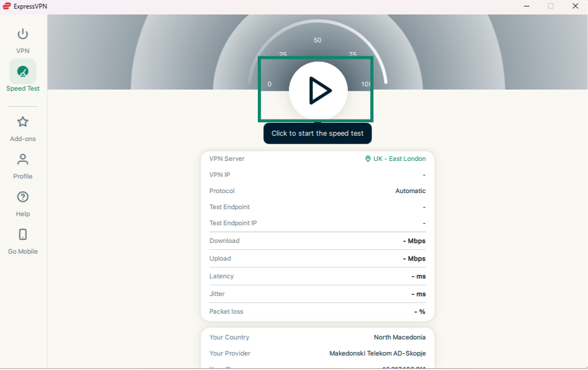Click the North Macedonia country value
This screenshot has width=588, height=370.
pos(399,337)
